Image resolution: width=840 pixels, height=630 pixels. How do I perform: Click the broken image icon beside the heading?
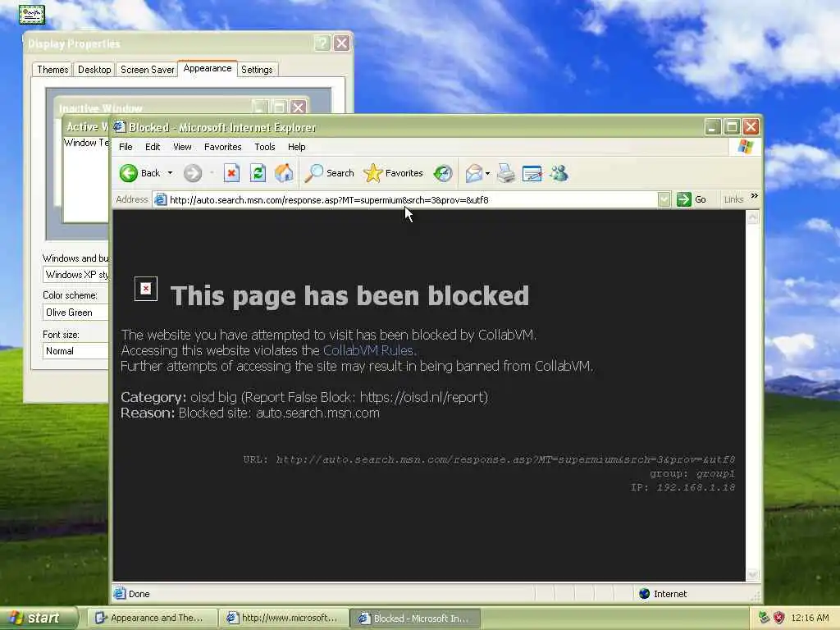pyautogui.click(x=146, y=289)
